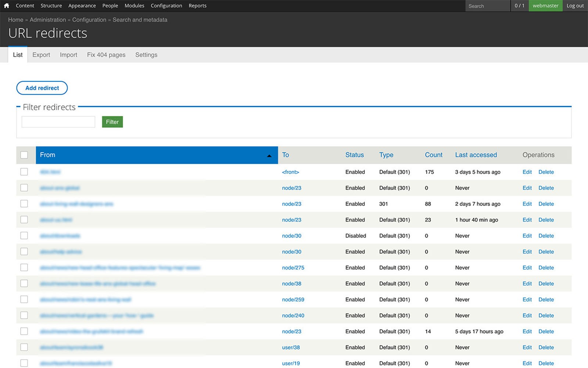Check the row redirecting to <front>
The height and width of the screenshot is (368, 588).
pyautogui.click(x=24, y=172)
